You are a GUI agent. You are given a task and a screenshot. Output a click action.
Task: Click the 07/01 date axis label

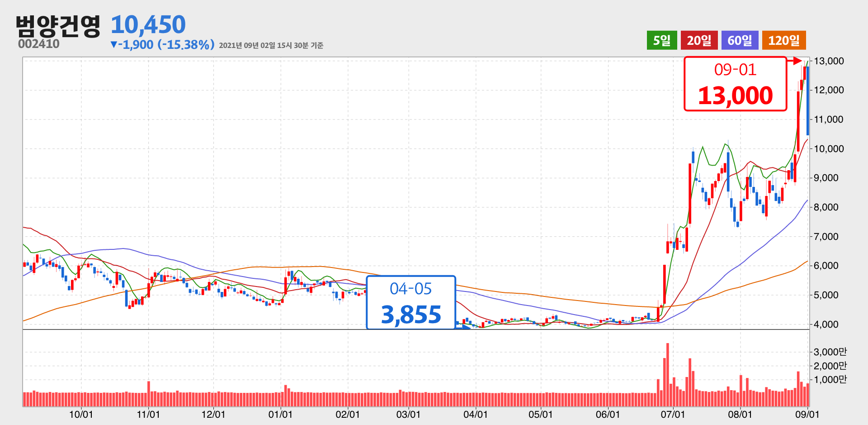click(x=673, y=415)
